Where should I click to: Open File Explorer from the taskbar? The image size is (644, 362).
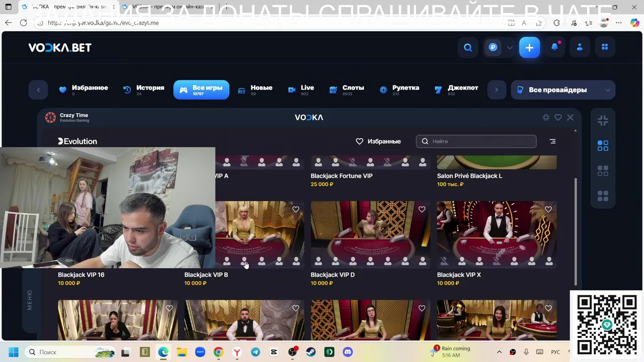pyautogui.click(x=182, y=352)
